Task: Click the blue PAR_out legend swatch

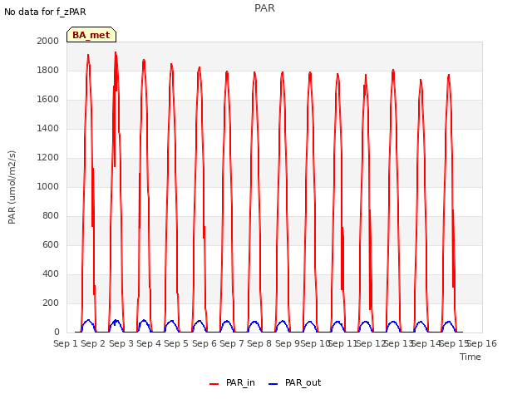Action: tap(273, 384)
